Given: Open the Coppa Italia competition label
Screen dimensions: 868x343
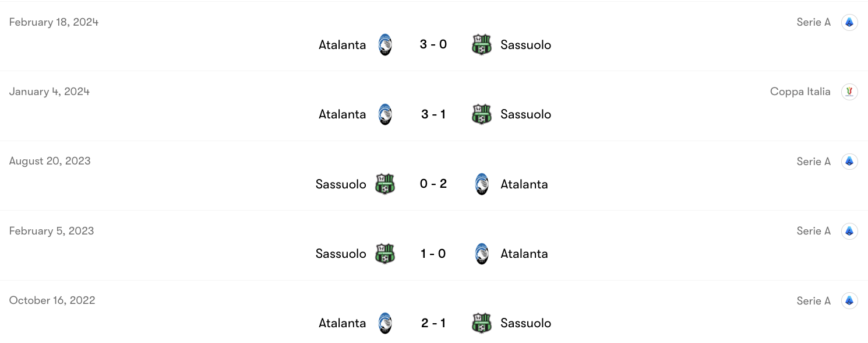Looking at the screenshot, I should (x=800, y=92).
